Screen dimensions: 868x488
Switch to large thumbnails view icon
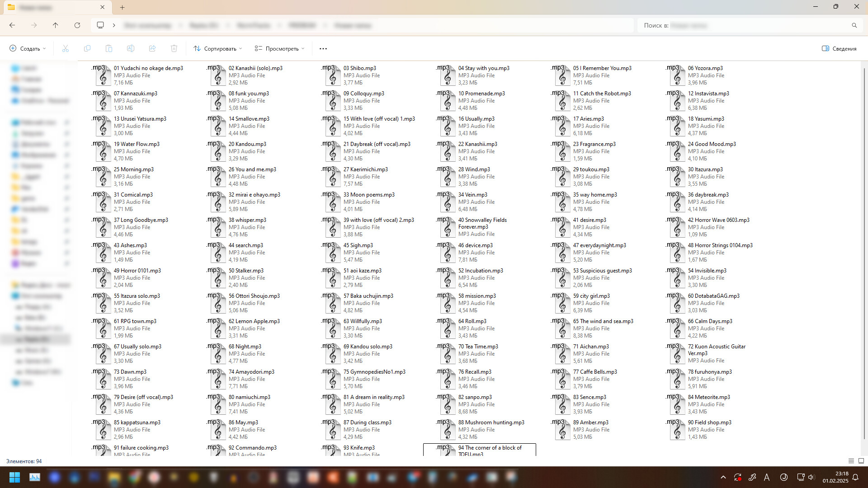(861, 461)
